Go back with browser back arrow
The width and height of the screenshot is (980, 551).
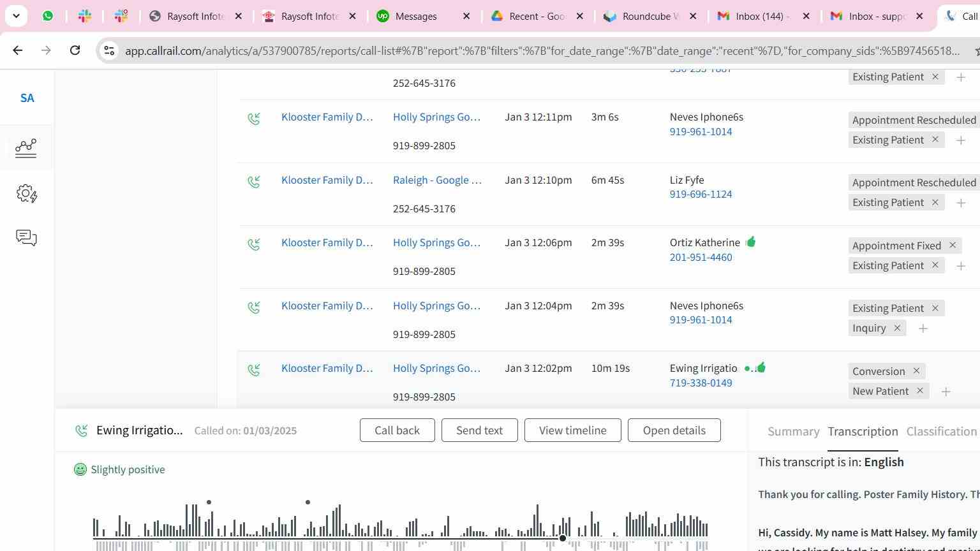pos(18,50)
